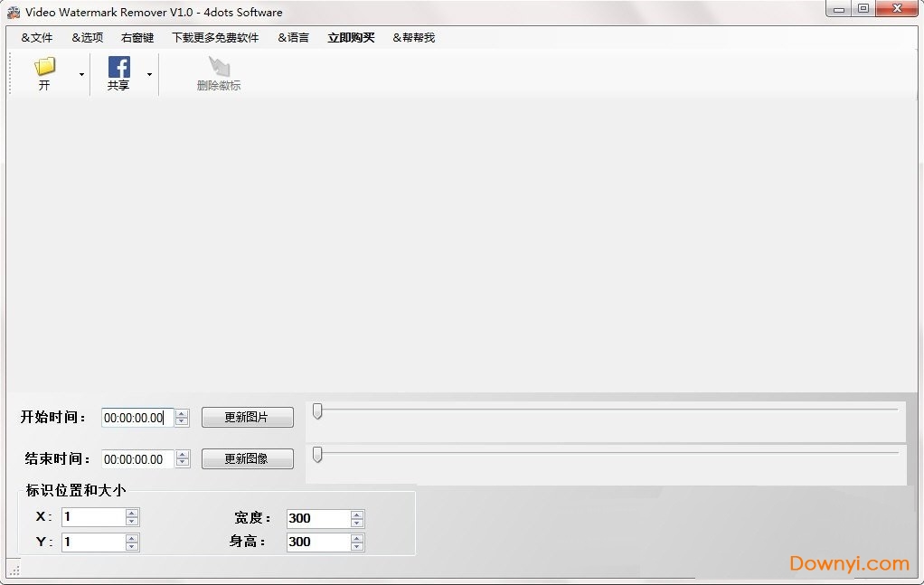Click inside the 结束时间 input box

click(x=136, y=459)
